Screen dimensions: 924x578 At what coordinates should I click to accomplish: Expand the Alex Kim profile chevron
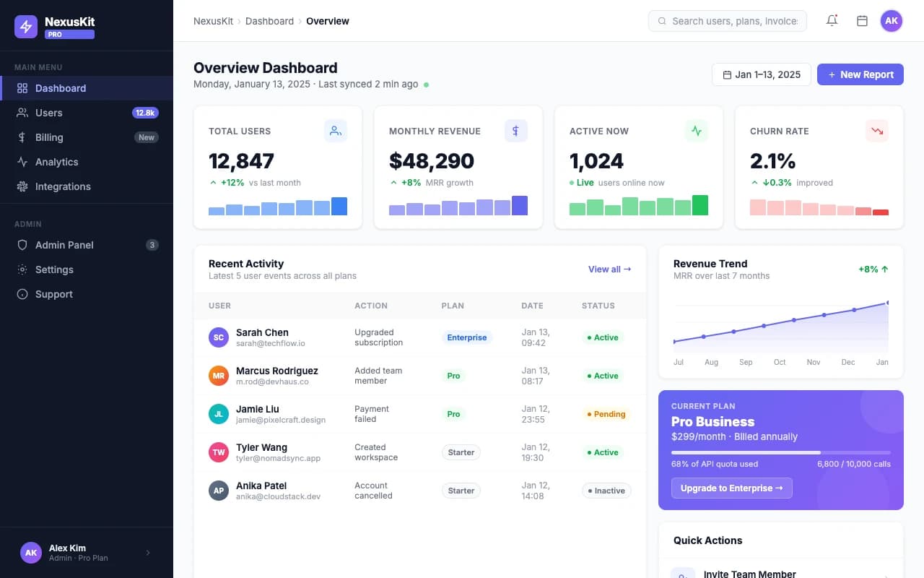click(148, 552)
